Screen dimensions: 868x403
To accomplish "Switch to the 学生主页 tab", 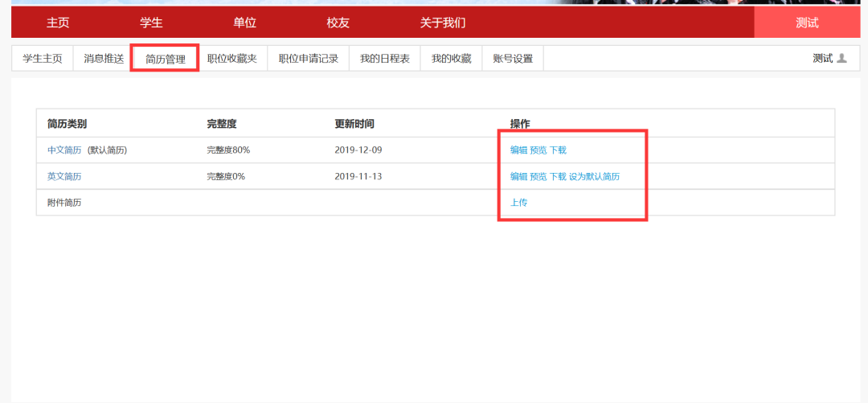I will [x=42, y=59].
